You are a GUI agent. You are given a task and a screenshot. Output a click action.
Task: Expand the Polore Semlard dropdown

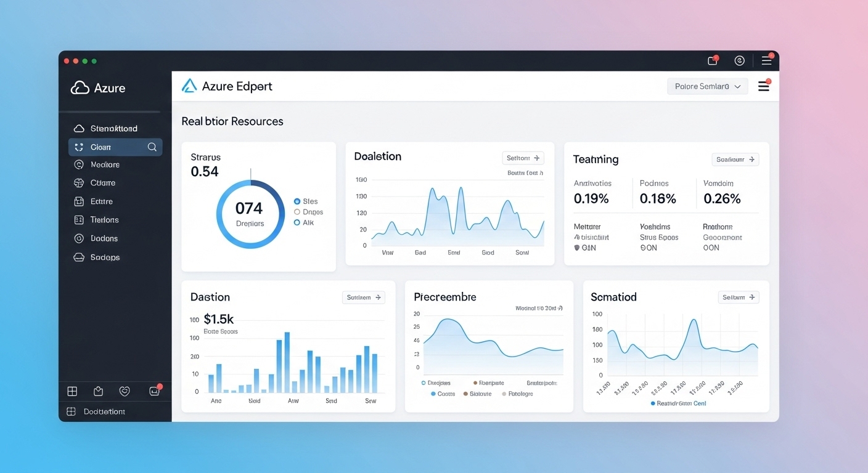point(707,86)
